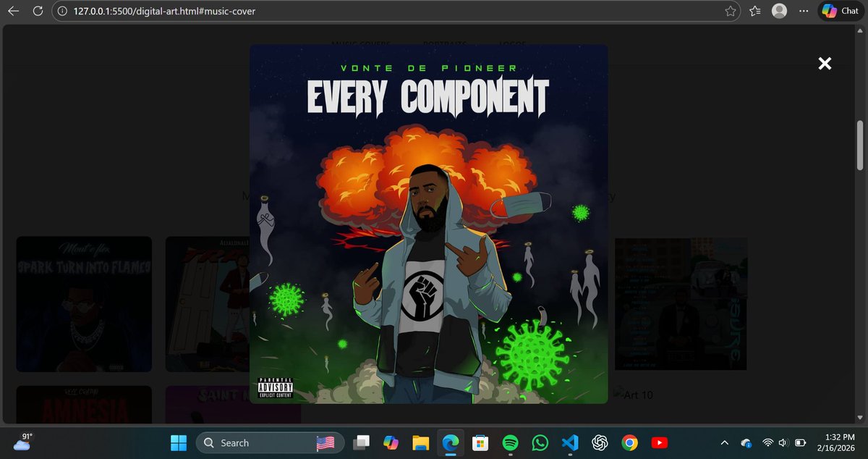Click the page vertical scrollbar thumb
This screenshot has width=868, height=459.
click(x=860, y=145)
